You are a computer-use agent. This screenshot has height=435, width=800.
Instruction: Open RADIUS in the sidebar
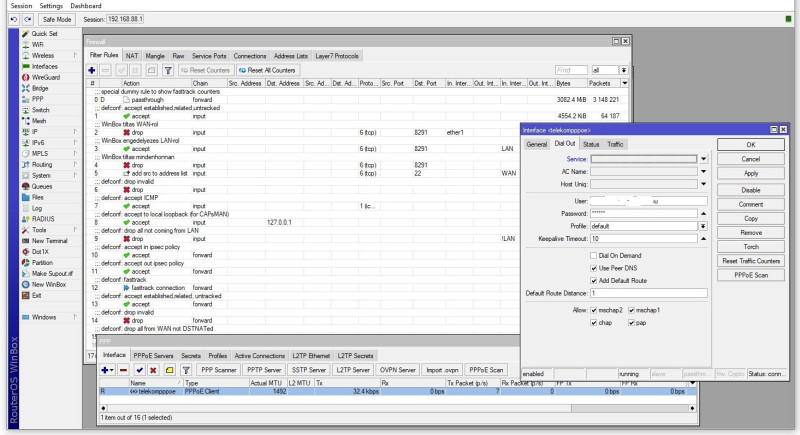tap(43, 219)
